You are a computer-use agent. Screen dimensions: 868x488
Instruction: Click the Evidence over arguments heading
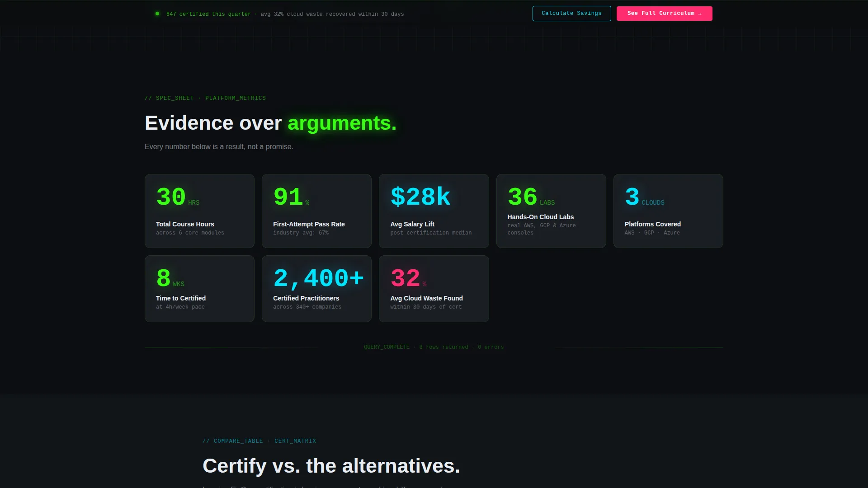[x=270, y=123]
